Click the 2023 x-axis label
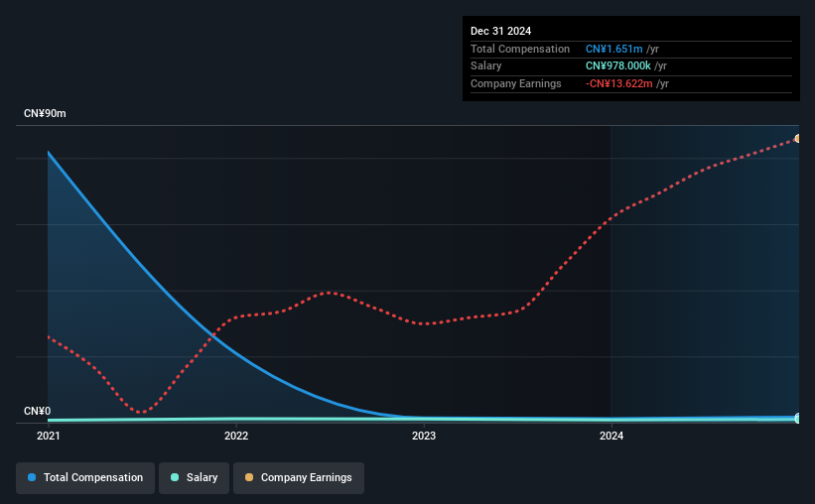The height and width of the screenshot is (504, 815). point(424,436)
